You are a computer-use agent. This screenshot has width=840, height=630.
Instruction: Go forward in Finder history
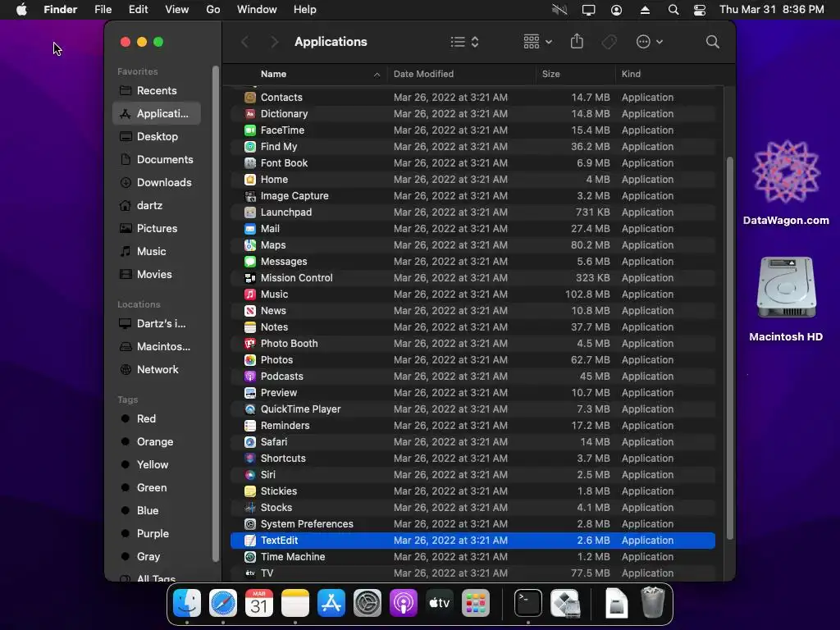[274, 42]
